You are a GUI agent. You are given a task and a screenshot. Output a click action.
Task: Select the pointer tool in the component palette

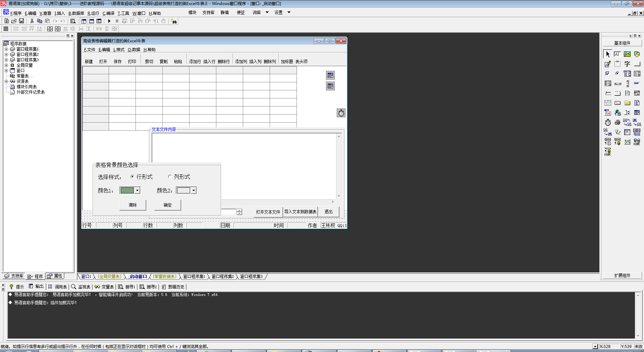[x=608, y=54]
